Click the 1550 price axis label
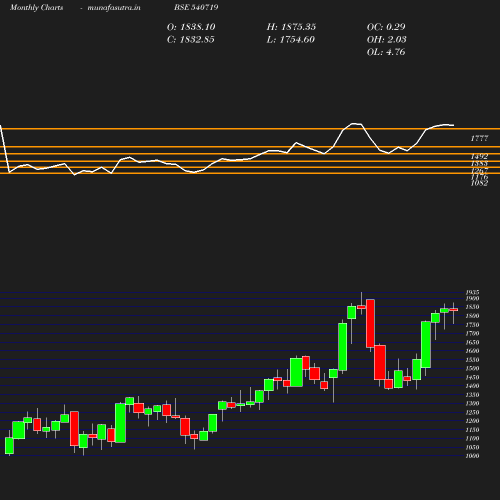The image size is (500, 500). pyautogui.click(x=472, y=360)
